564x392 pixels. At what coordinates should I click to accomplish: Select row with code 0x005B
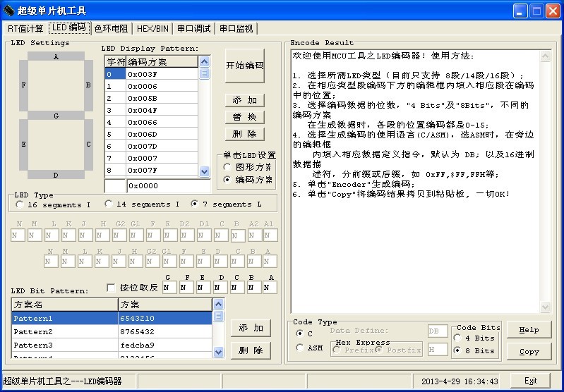[x=152, y=98]
